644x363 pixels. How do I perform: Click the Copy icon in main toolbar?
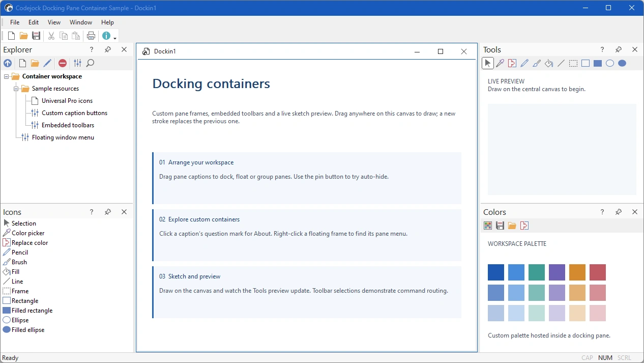click(x=64, y=36)
